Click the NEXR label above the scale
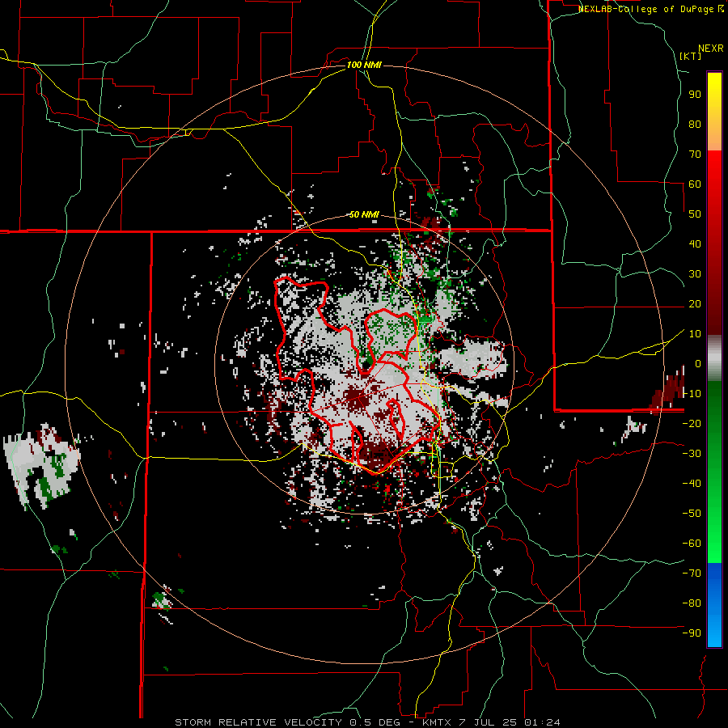This screenshot has width=728, height=728. coord(711,49)
